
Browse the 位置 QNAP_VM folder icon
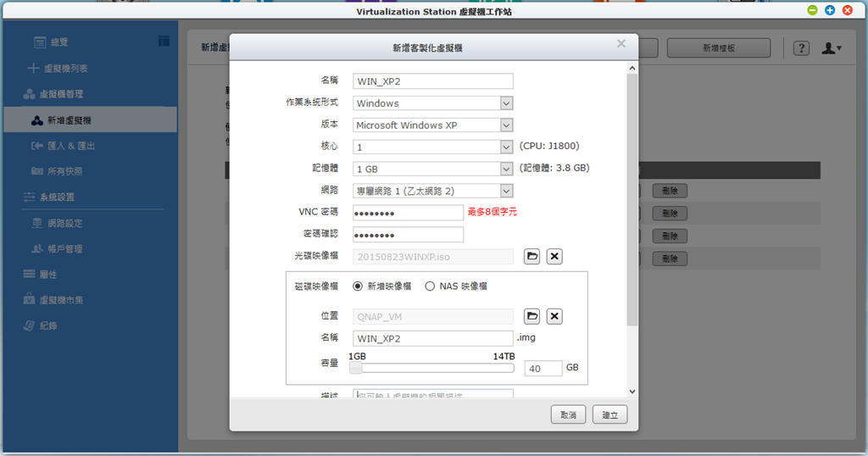pos(532,316)
